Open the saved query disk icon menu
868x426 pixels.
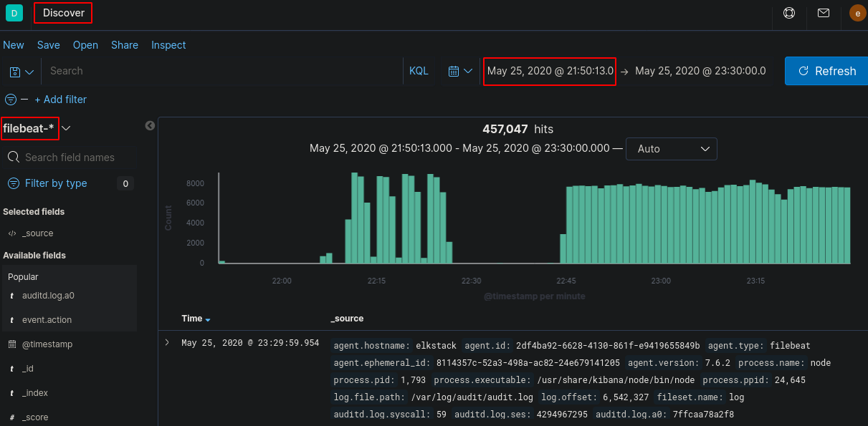tap(21, 72)
